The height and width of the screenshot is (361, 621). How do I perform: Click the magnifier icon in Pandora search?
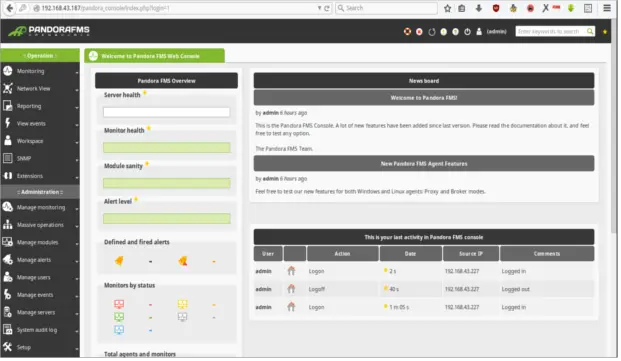pos(590,31)
